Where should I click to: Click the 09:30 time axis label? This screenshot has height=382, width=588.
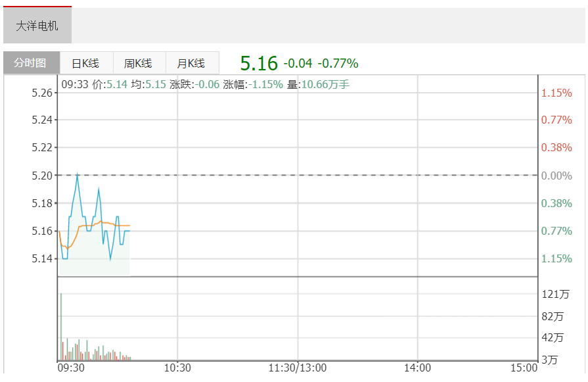point(71,368)
